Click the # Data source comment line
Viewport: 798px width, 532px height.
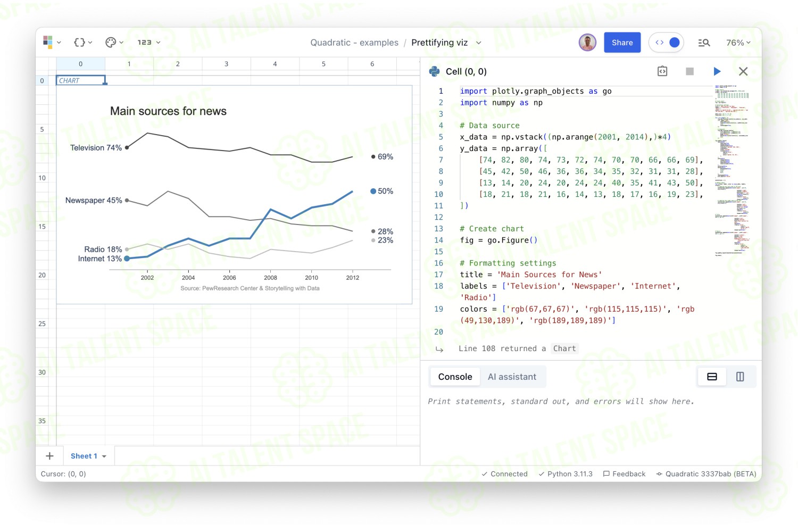coord(489,126)
